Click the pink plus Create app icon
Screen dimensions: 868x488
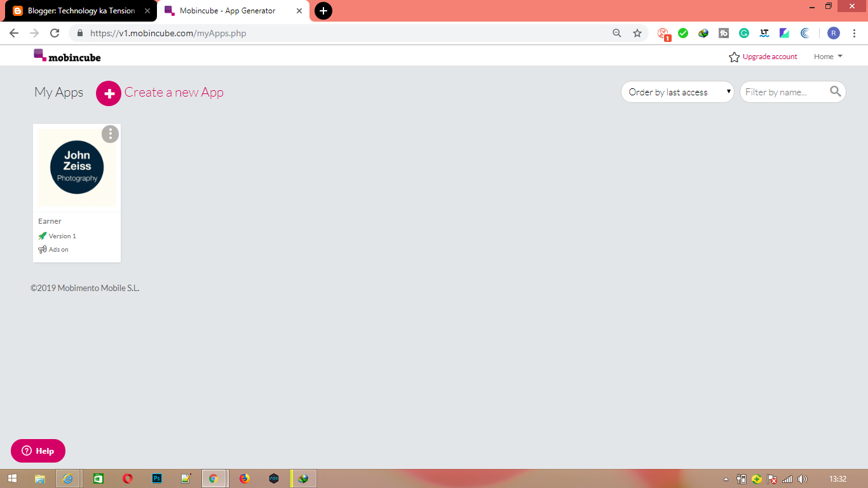pos(109,93)
